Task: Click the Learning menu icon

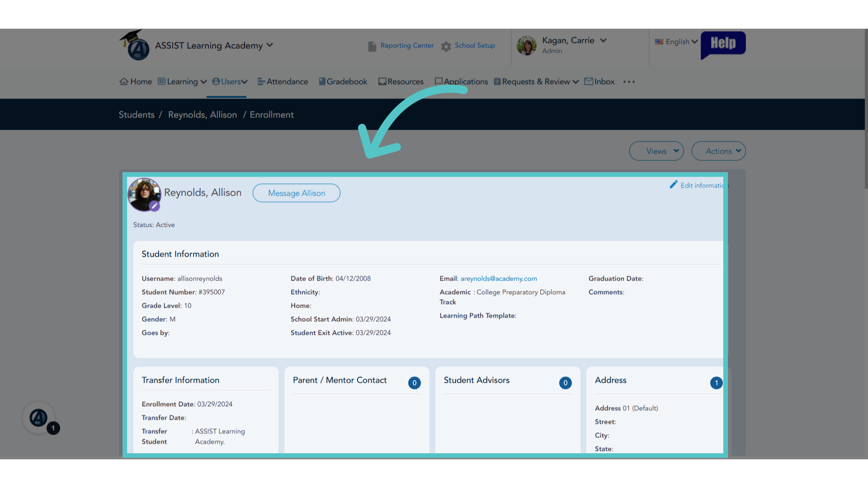Action: click(x=161, y=81)
